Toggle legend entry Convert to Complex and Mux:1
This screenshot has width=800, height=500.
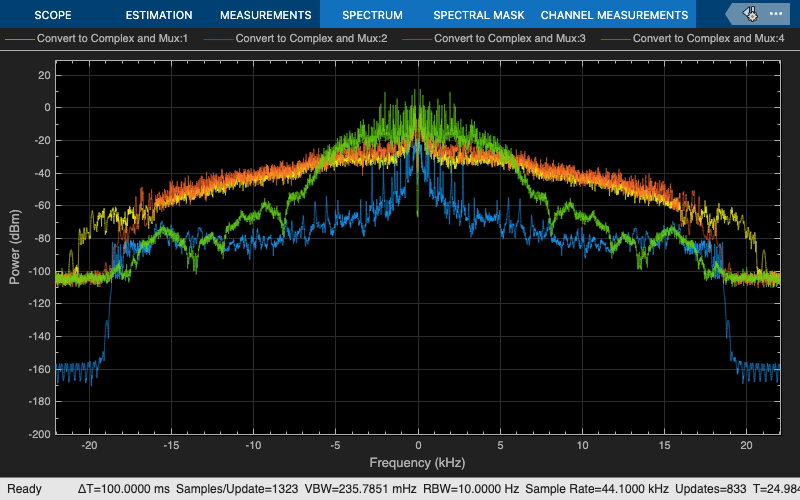110,39
